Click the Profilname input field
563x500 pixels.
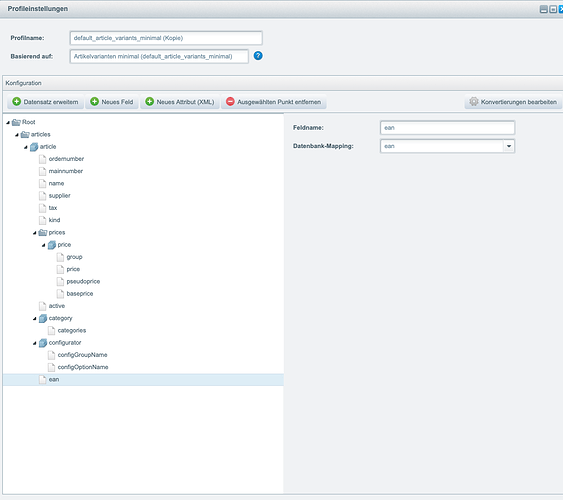coord(166,38)
